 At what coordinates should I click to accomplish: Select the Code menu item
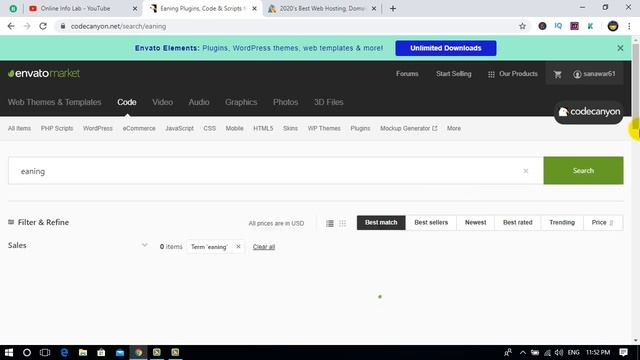click(x=127, y=102)
